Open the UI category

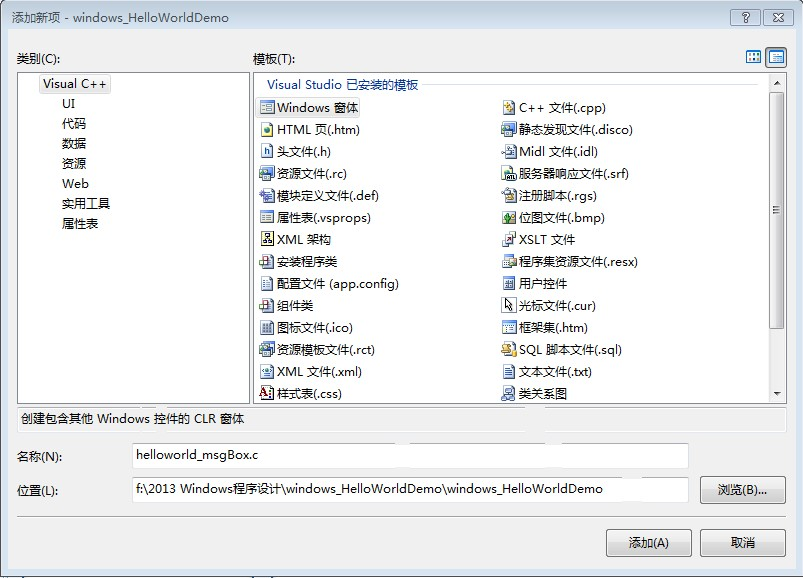[69, 104]
